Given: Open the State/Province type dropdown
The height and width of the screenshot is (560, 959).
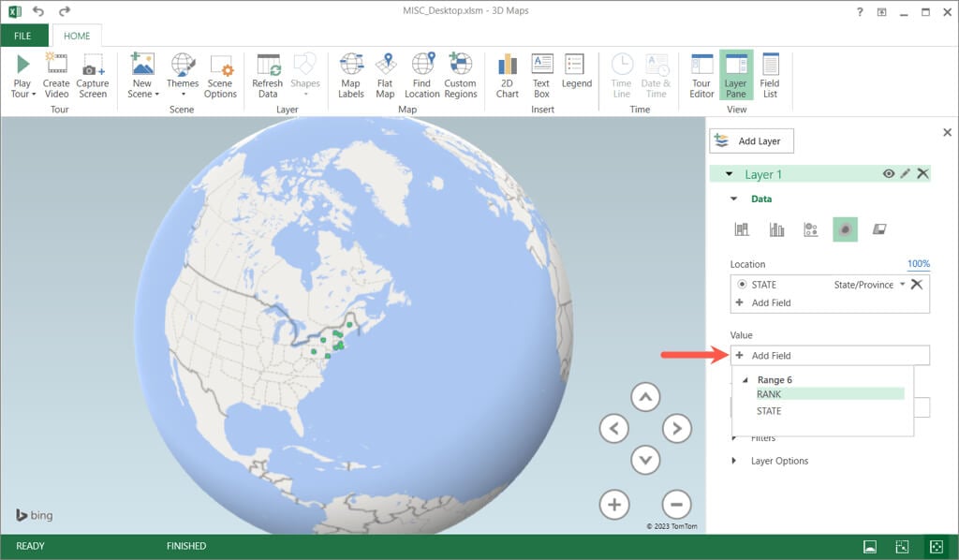Looking at the screenshot, I should pos(902,285).
